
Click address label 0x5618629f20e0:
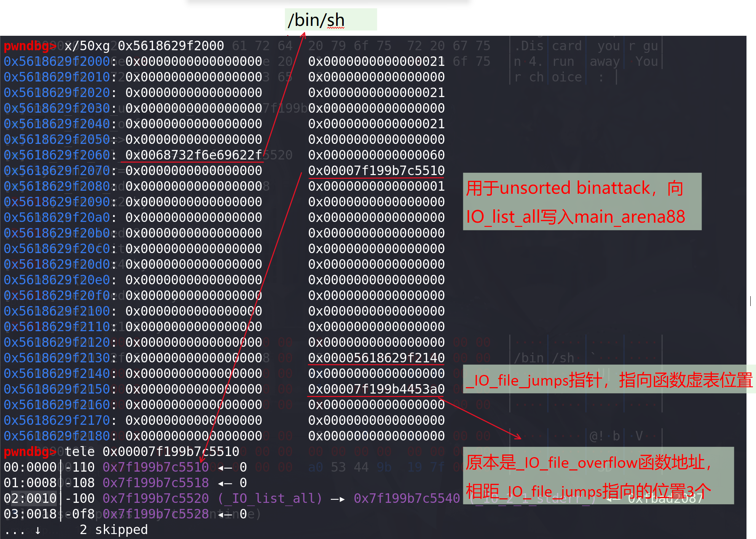[x=61, y=280]
